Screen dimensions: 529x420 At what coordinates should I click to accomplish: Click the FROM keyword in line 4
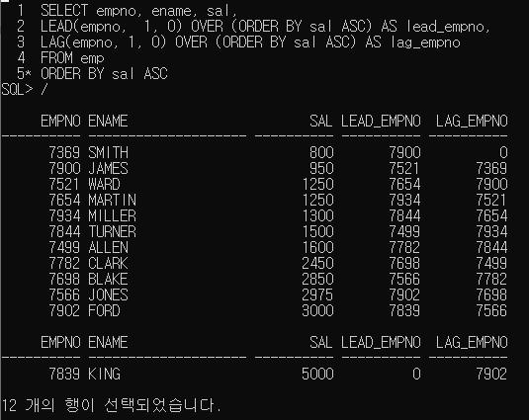point(56,58)
